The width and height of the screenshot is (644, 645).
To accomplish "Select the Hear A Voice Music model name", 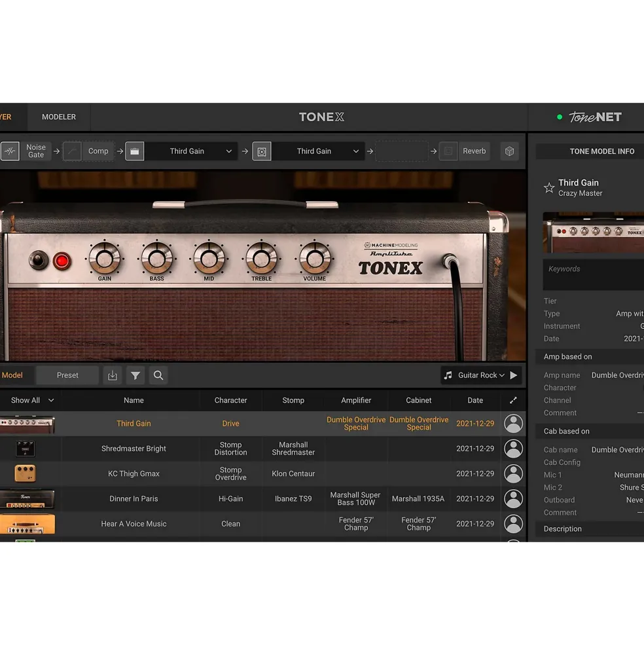I will click(x=134, y=524).
